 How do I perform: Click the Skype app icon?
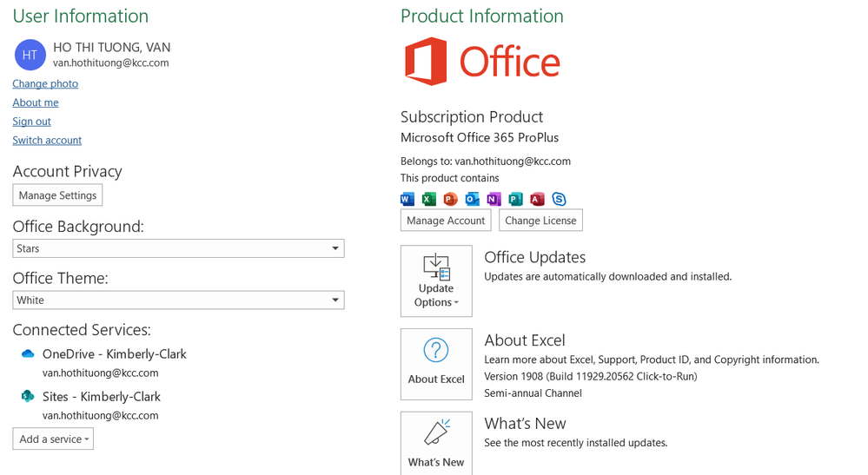tap(559, 199)
